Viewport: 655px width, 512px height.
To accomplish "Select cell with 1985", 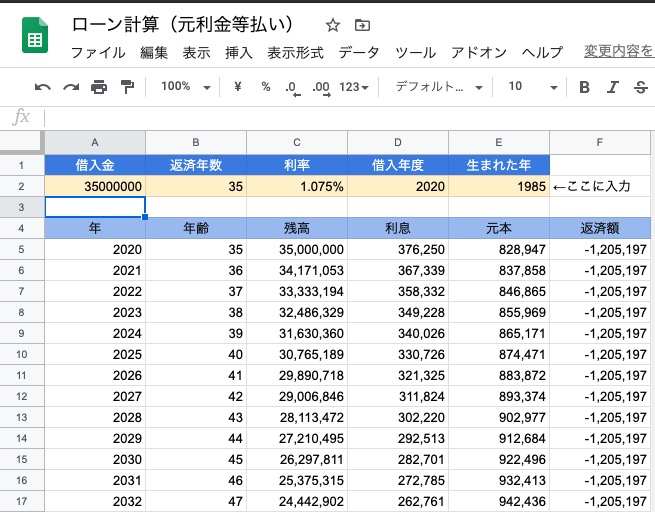I will pyautogui.click(x=499, y=186).
